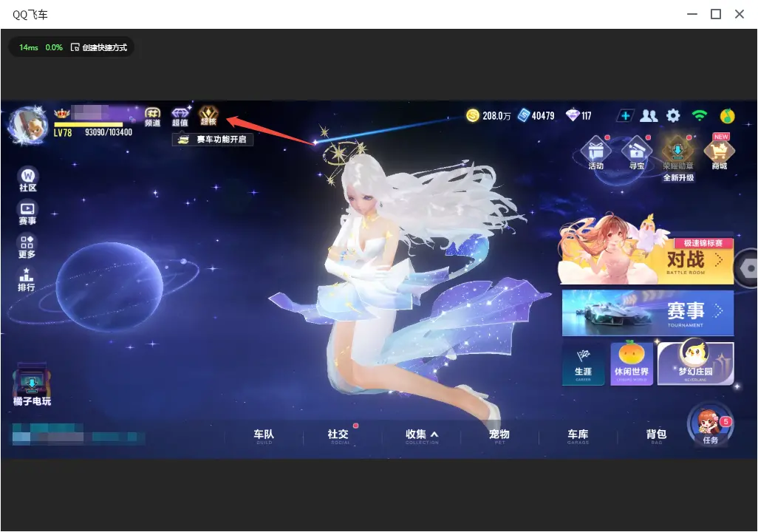
Task: Open the QQ Music note icon
Action: click(727, 116)
